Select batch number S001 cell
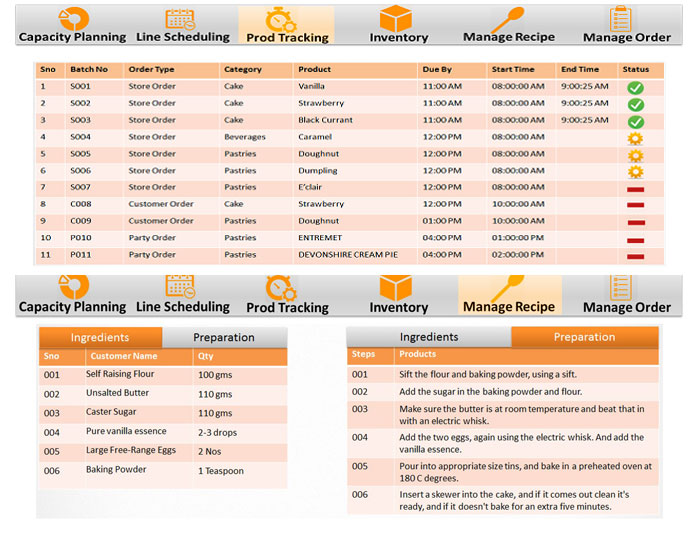Screen dimensions: 700x550 tap(80, 87)
